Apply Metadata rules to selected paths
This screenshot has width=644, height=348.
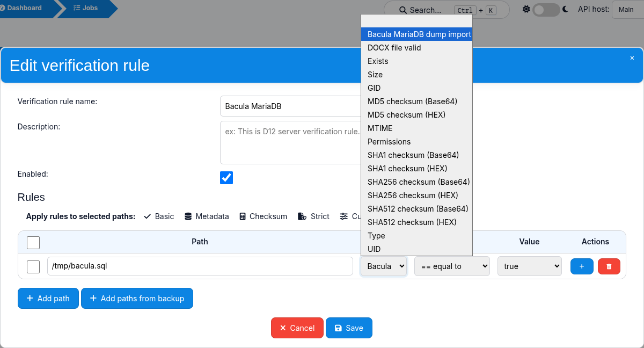click(x=207, y=216)
